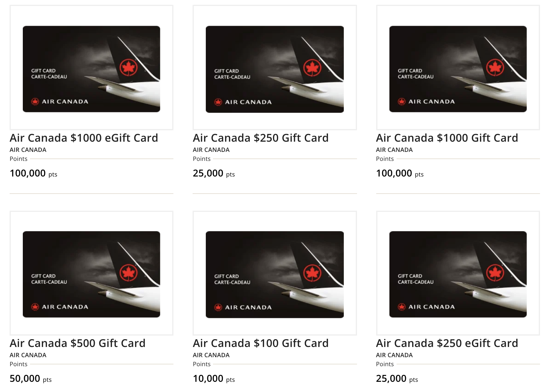Open the "Air Canada $100 Gift Card" title link
This screenshot has height=392, width=546.
(260, 343)
